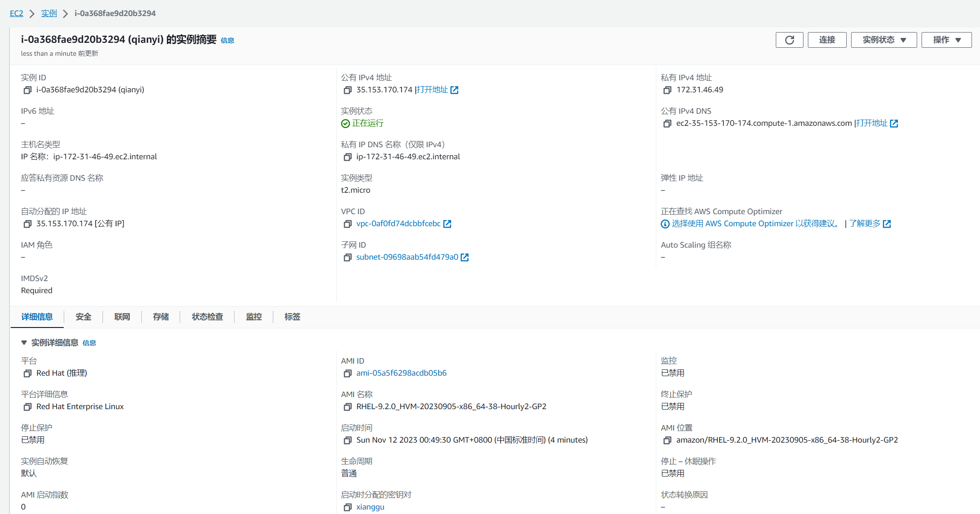Click Compute Optimizer info circle icon

click(665, 224)
